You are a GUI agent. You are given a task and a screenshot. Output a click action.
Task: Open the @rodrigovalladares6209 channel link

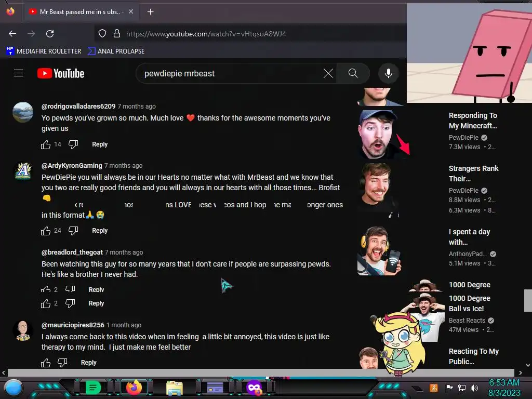pos(78,106)
